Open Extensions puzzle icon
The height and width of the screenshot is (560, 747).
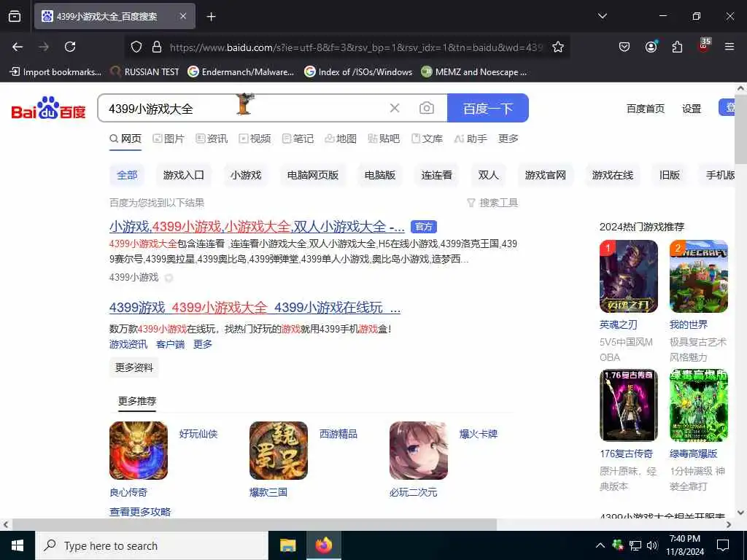point(677,47)
